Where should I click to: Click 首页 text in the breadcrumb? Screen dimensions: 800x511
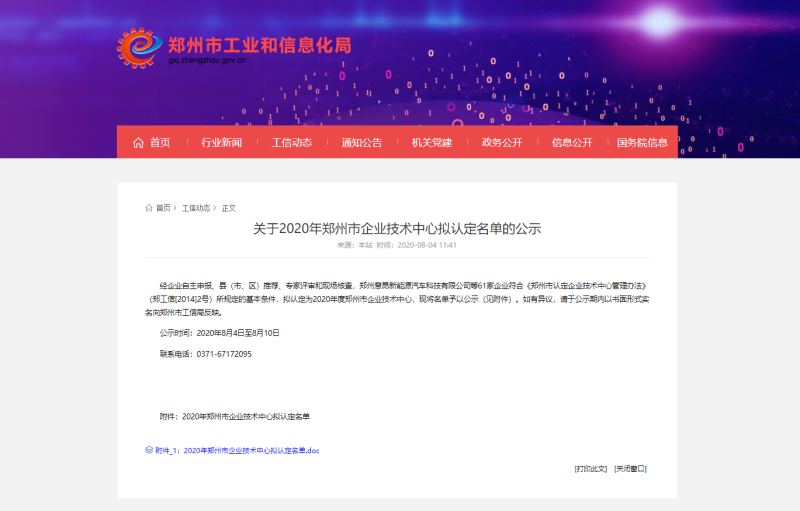click(x=163, y=208)
